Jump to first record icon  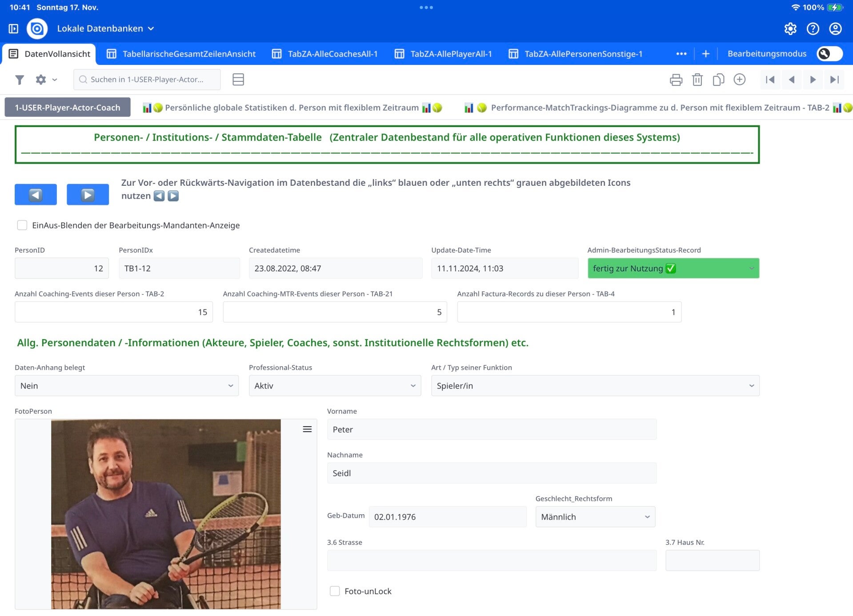[x=770, y=80]
